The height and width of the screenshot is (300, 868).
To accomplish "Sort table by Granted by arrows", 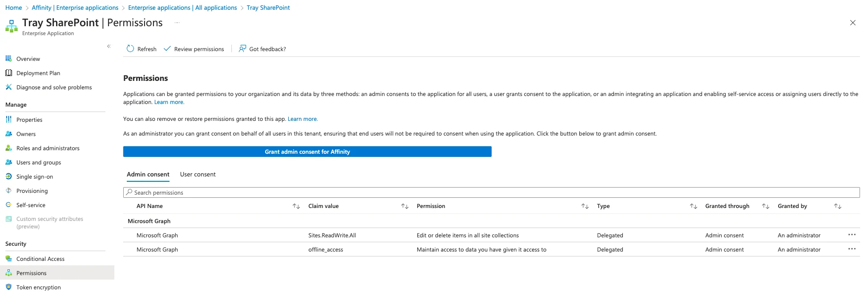I will tap(838, 206).
